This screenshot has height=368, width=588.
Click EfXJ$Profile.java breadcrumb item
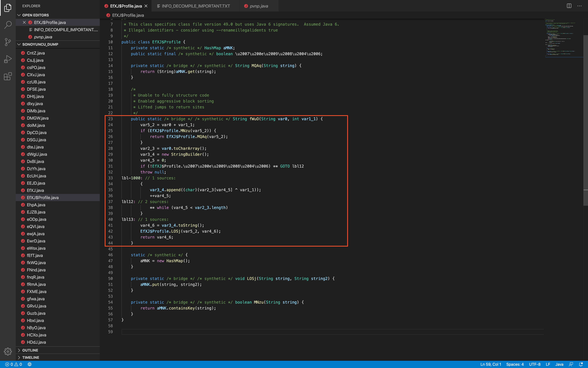(128, 15)
